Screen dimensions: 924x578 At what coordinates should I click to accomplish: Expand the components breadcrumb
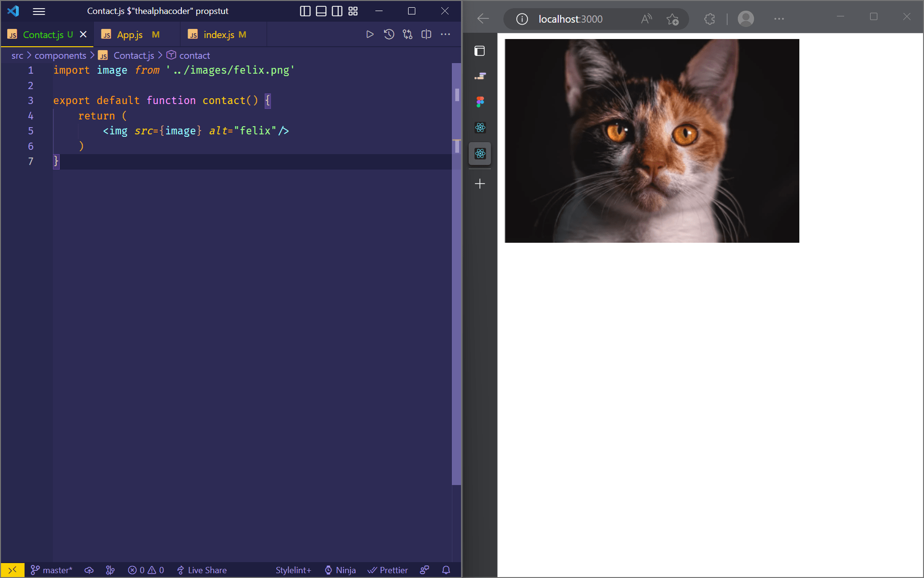(60, 55)
